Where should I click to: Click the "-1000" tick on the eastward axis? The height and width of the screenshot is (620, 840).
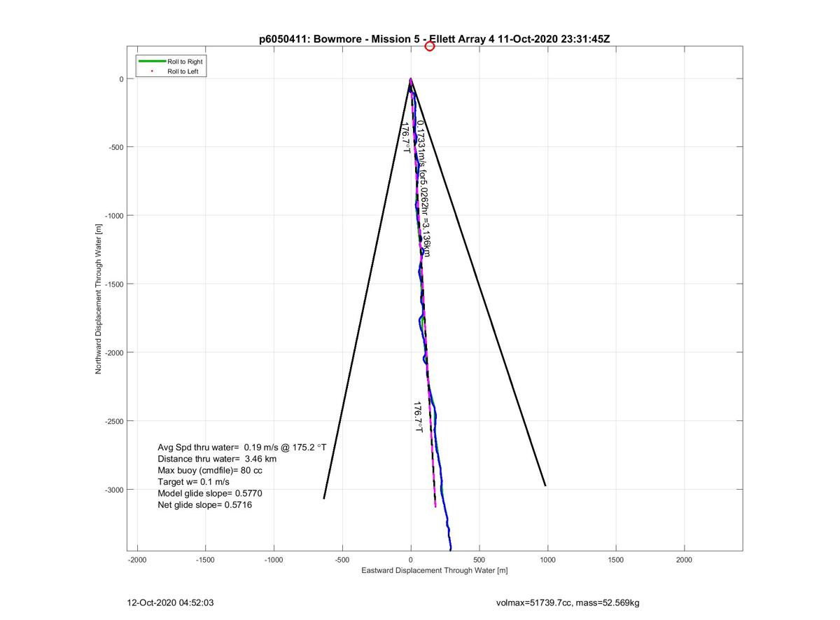(x=274, y=560)
